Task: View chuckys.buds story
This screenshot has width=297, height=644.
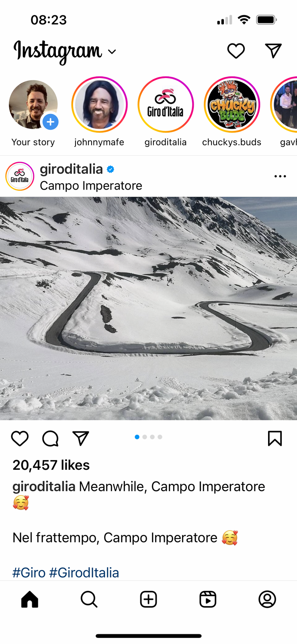Action: [x=232, y=105]
